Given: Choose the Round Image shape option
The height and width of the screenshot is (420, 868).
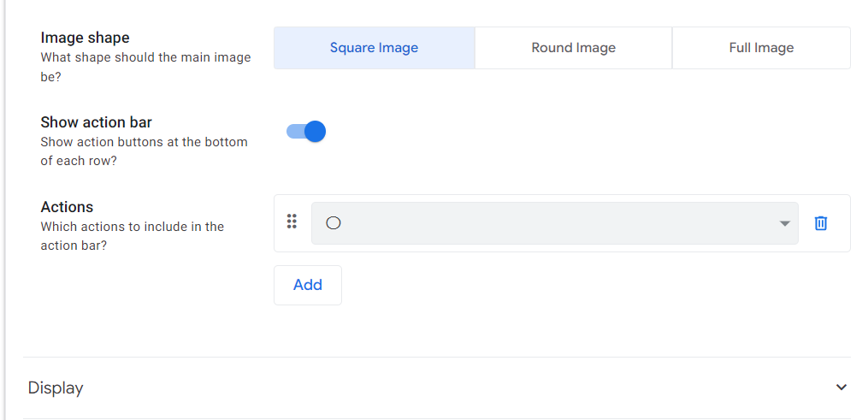Looking at the screenshot, I should pos(573,48).
